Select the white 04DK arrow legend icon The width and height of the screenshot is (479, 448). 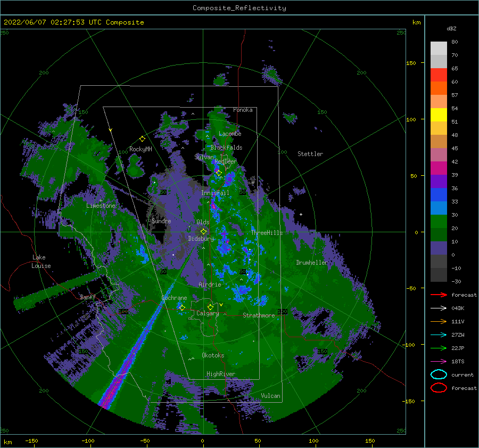pyautogui.click(x=439, y=308)
